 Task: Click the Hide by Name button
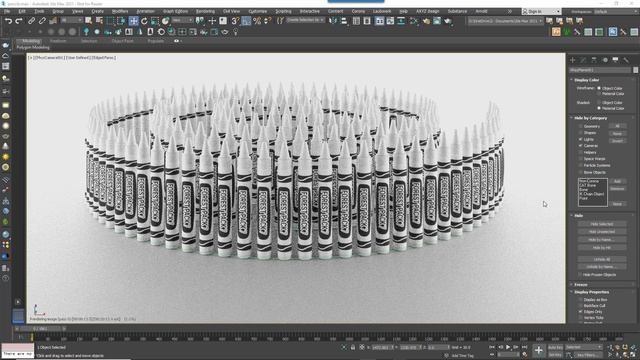tap(602, 240)
